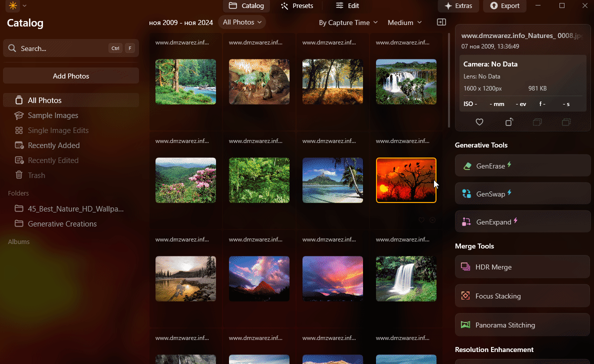Click the date range ноя 2009 - ноя 2024
The height and width of the screenshot is (364, 594).
[x=180, y=22]
